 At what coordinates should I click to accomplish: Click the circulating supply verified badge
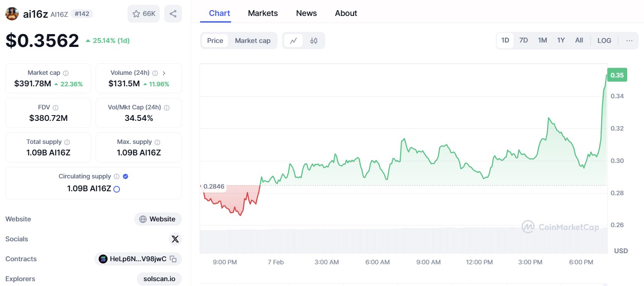(x=125, y=176)
